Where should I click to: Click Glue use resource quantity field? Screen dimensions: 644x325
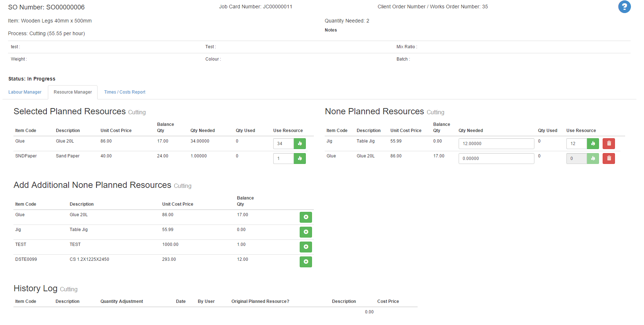click(283, 144)
